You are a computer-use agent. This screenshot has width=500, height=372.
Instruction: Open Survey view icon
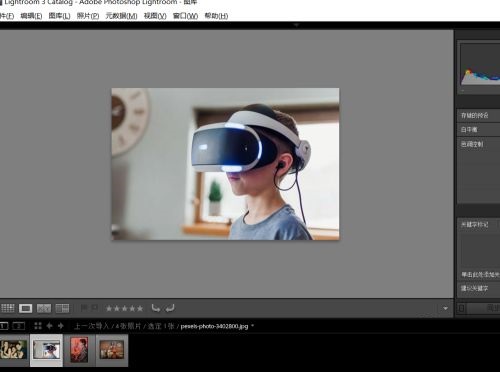[62, 308]
